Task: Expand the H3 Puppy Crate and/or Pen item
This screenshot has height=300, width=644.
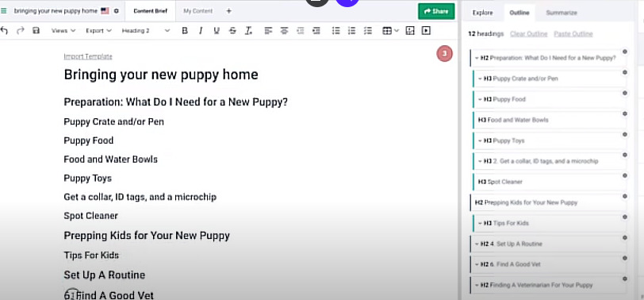Action: (x=480, y=79)
